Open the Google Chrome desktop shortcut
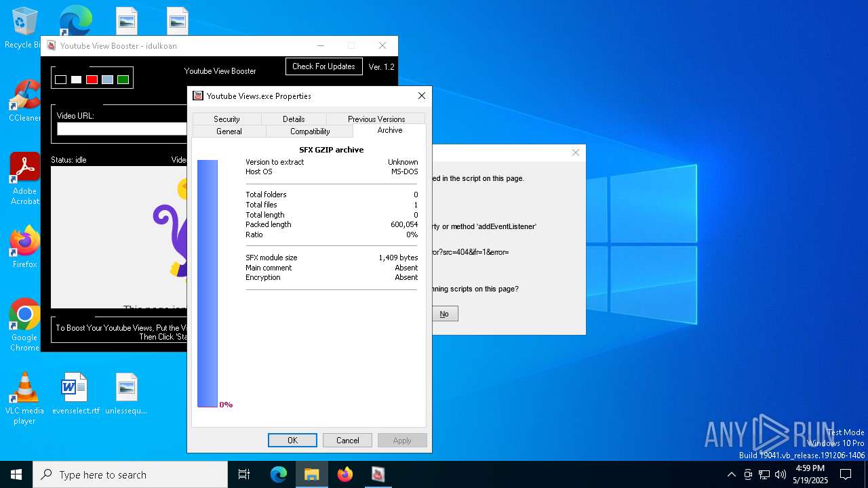 24,325
